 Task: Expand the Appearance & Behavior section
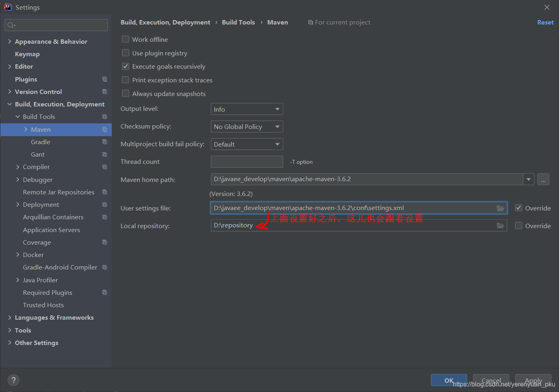(x=10, y=41)
